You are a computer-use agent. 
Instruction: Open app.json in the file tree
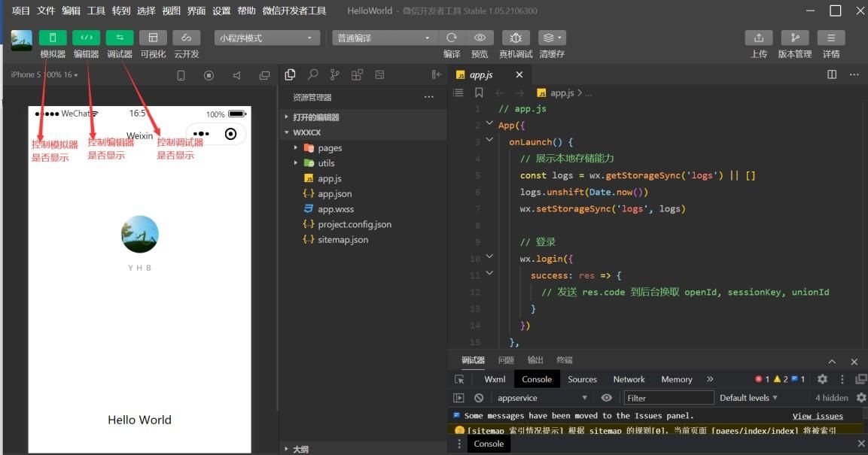click(334, 194)
